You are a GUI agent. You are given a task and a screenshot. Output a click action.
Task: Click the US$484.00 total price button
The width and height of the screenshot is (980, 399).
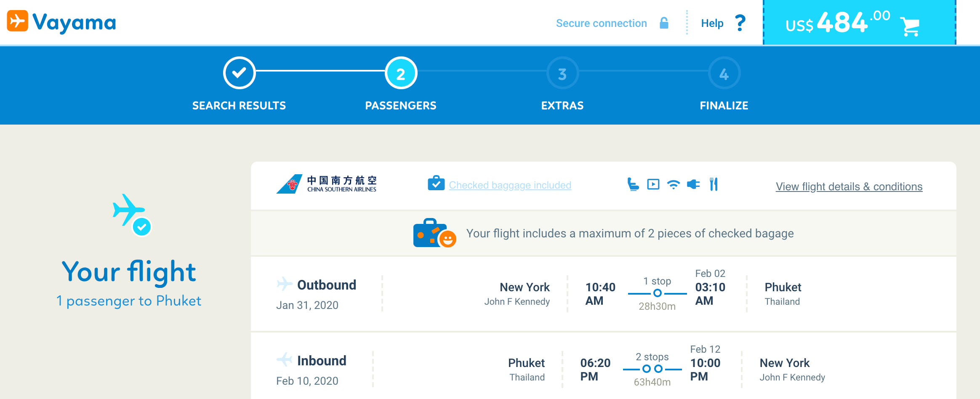click(838, 22)
